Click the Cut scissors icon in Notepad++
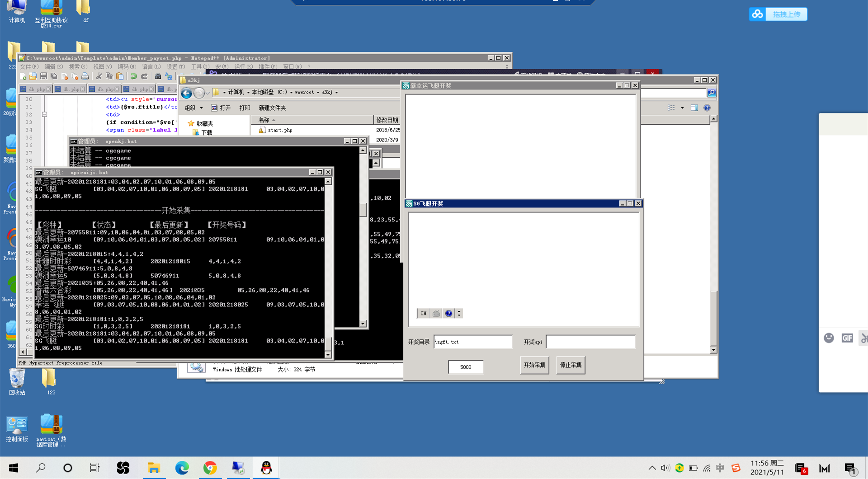 [x=99, y=76]
